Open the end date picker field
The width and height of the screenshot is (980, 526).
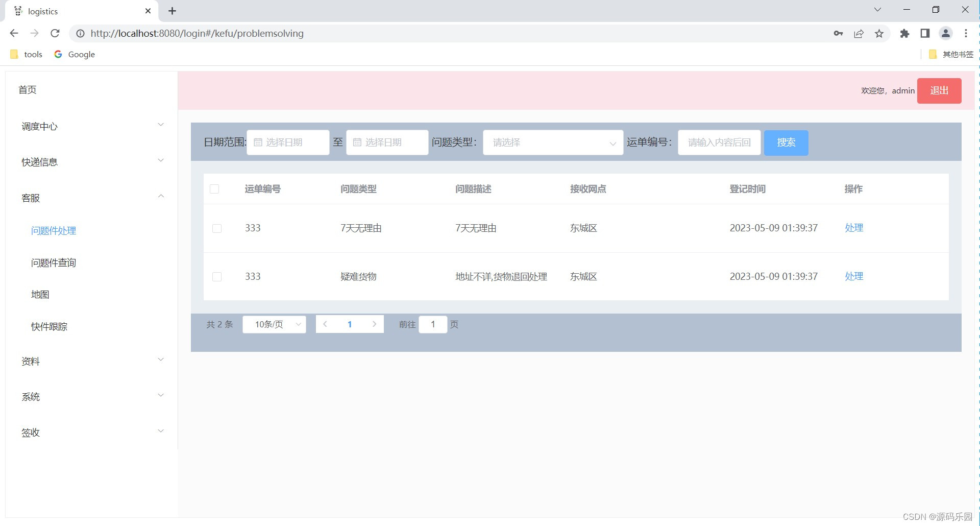(387, 142)
